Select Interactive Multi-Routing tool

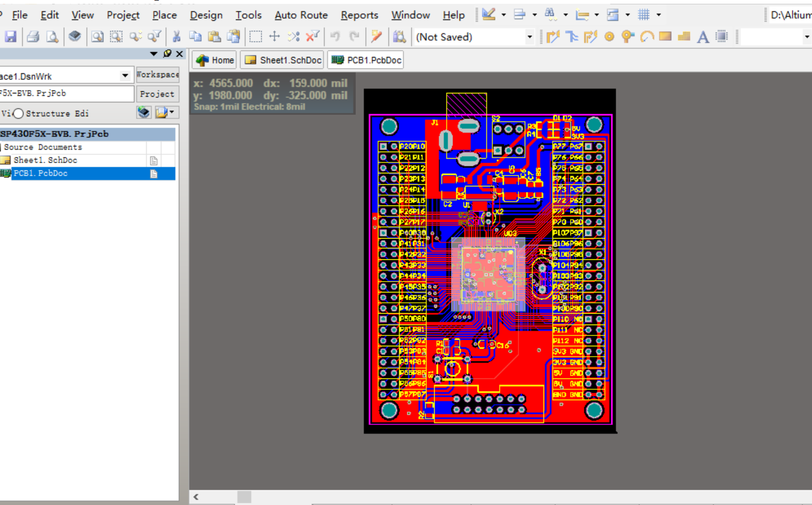(572, 37)
